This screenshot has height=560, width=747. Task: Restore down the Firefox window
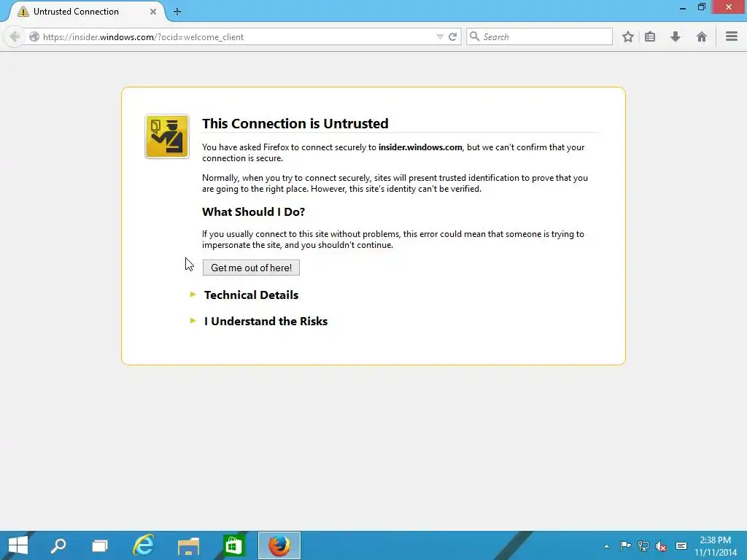(x=701, y=7)
